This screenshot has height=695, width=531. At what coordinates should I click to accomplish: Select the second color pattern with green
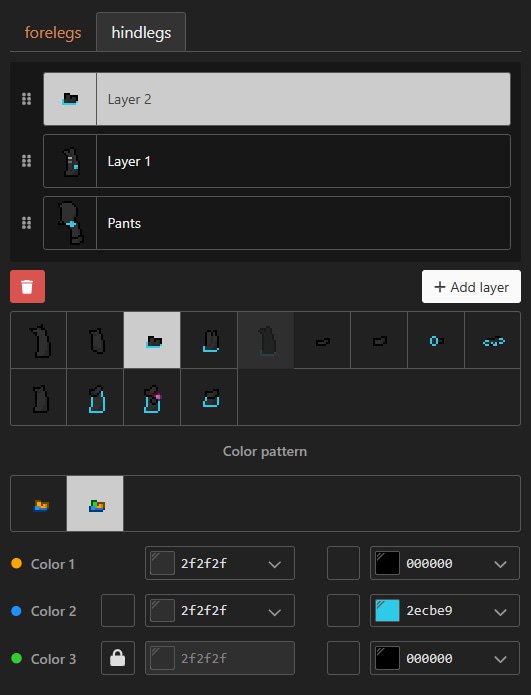pyautogui.click(x=95, y=504)
